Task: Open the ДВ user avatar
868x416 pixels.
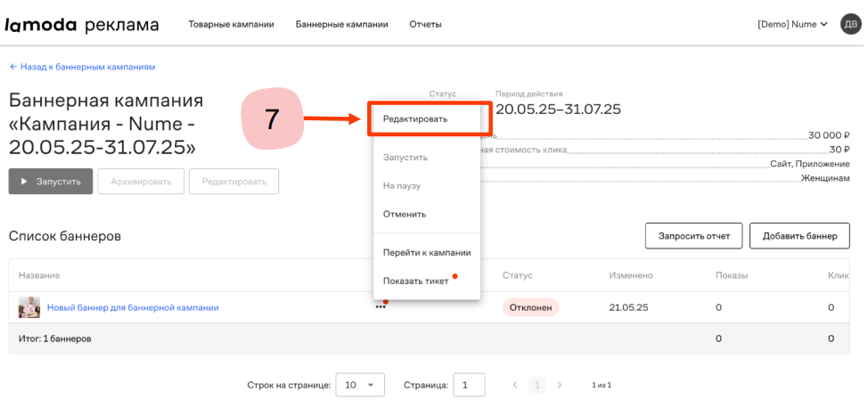Action: (851, 24)
